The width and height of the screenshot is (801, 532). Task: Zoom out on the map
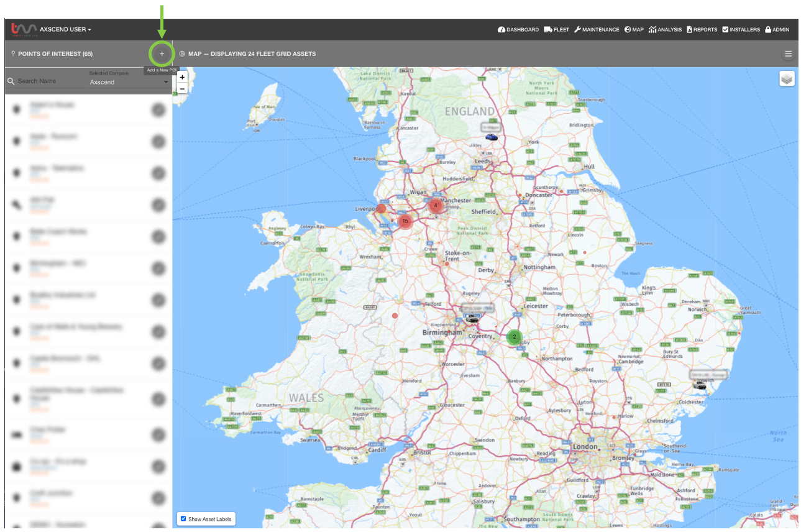tap(182, 89)
